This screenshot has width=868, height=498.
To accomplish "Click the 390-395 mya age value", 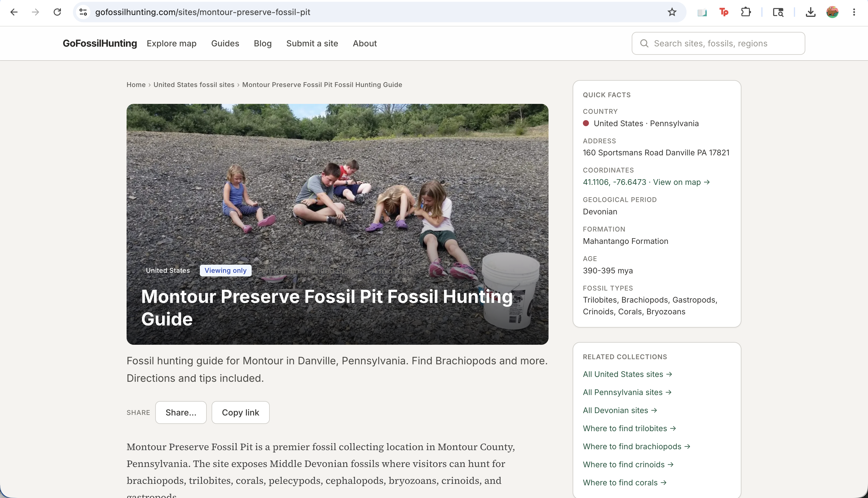I will pos(608,271).
